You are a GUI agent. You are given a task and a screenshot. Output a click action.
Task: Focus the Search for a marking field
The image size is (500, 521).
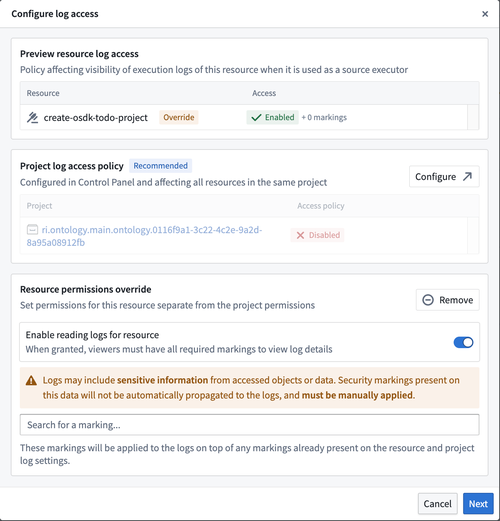point(250,425)
